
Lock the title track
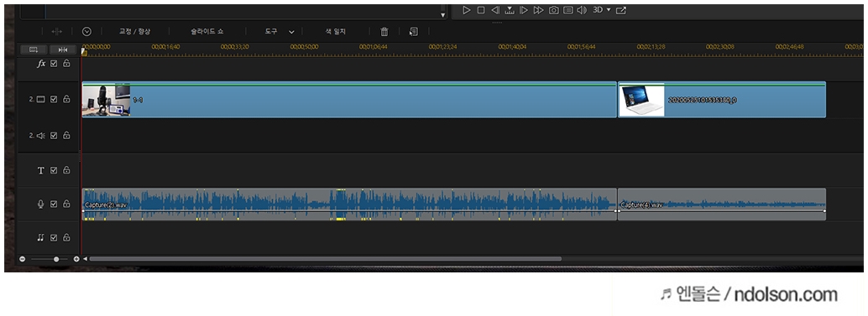coord(66,170)
